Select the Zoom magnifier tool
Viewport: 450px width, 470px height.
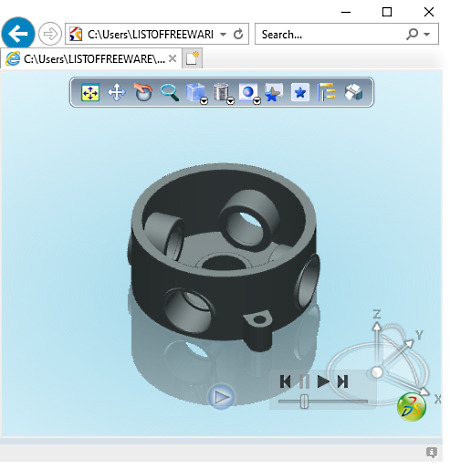coord(170,92)
